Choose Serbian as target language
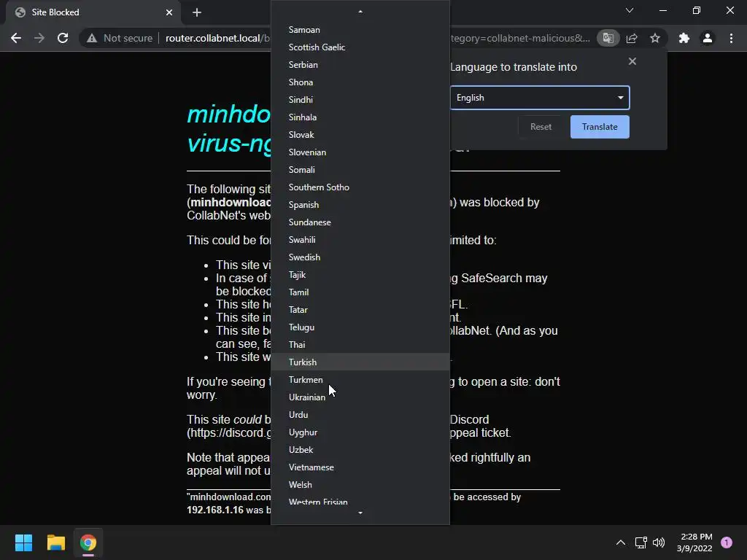The width and height of the screenshot is (747, 560). [x=360, y=65]
